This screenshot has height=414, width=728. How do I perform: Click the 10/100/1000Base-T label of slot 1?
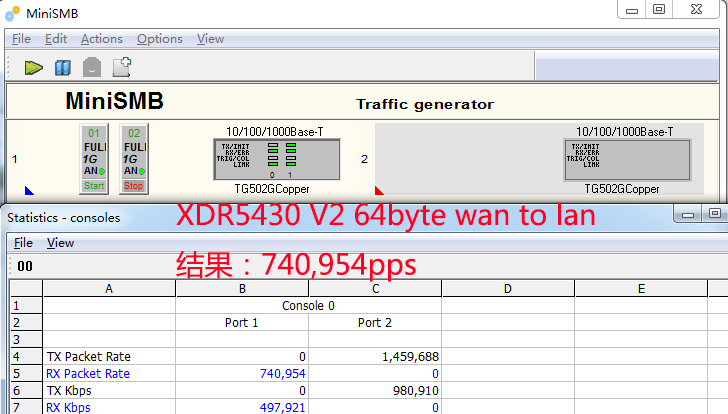(274, 132)
